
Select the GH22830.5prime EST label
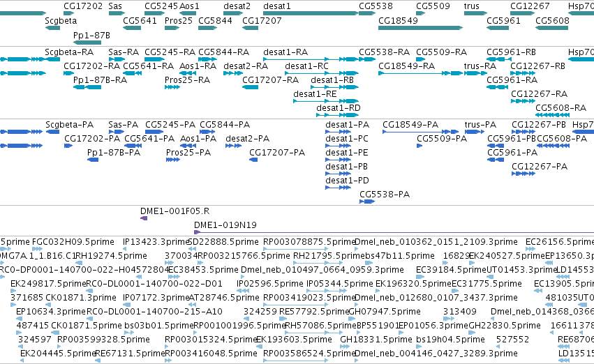(x=505, y=326)
